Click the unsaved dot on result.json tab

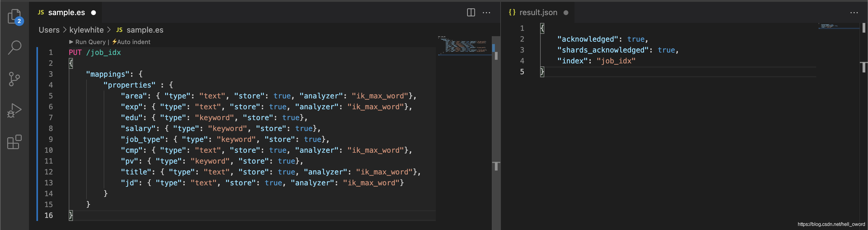566,12
